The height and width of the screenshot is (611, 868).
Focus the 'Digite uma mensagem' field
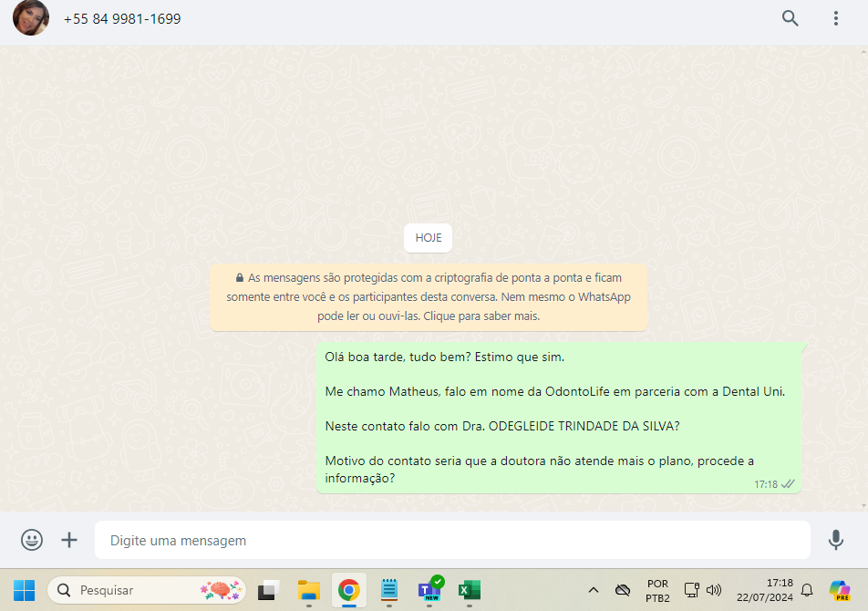pyautogui.click(x=452, y=540)
